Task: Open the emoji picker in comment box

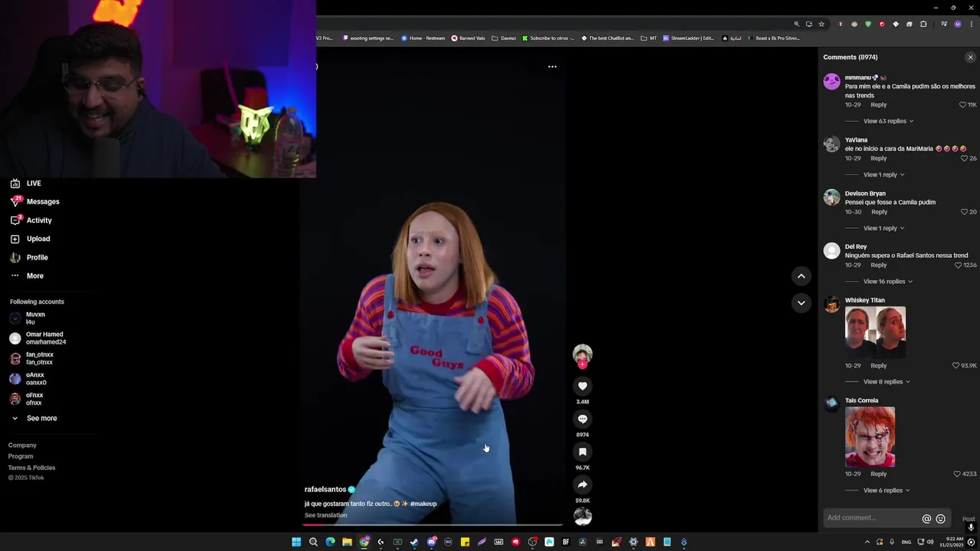Action: click(x=941, y=519)
